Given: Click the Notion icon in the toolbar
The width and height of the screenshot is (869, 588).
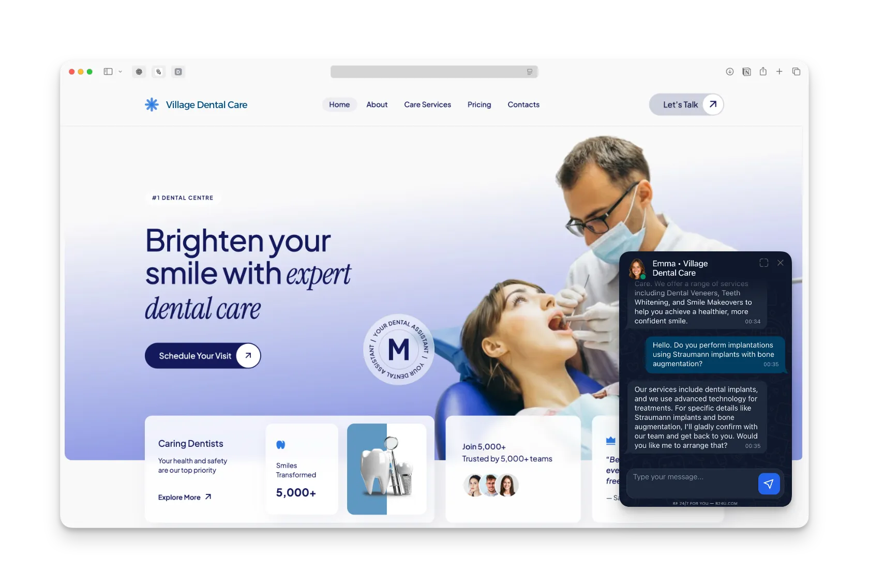Looking at the screenshot, I should click(x=746, y=72).
